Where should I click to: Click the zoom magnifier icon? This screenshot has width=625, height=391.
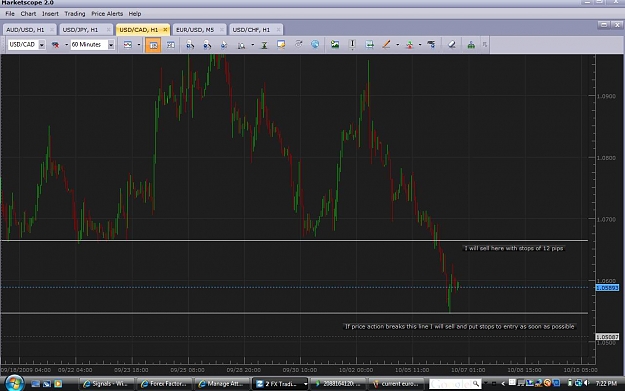pyautogui.click(x=241, y=45)
